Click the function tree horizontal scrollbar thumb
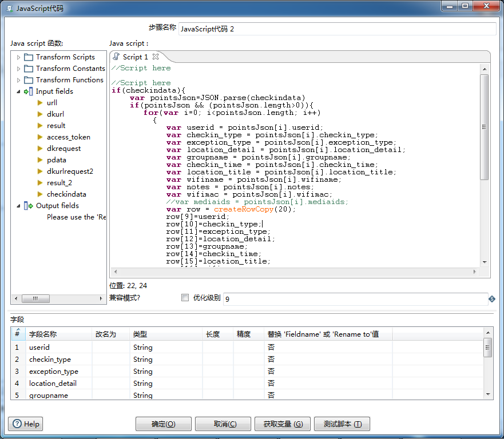 (x=35, y=298)
